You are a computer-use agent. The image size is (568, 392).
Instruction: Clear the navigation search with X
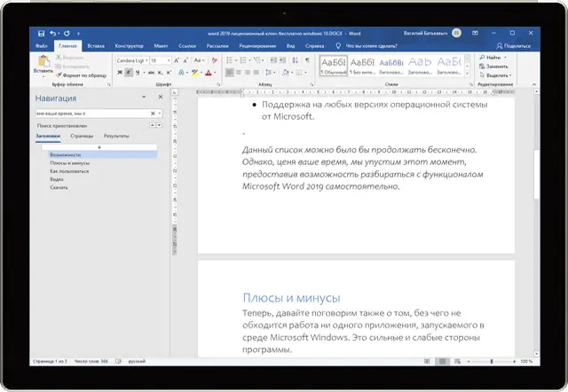[x=153, y=114]
